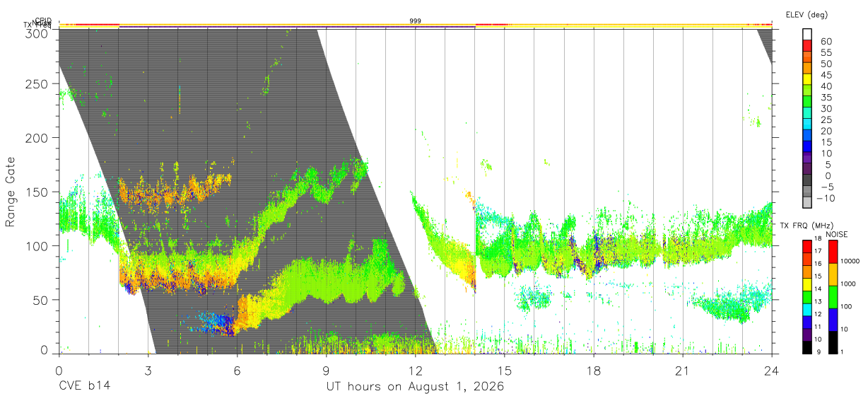Click the '10000' noise scale label
868x401 pixels.
[849, 261]
